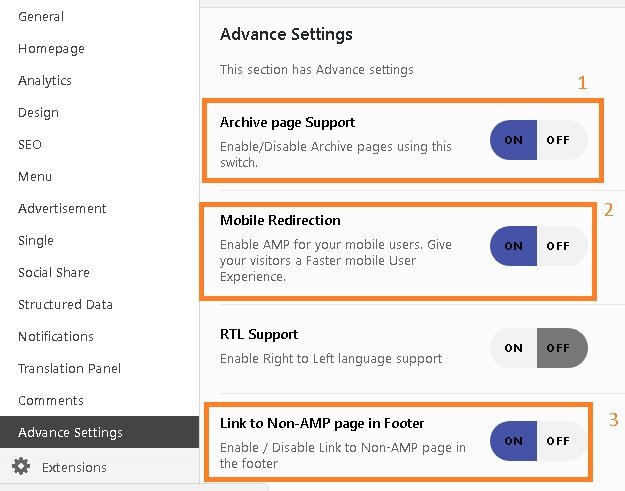The height and width of the screenshot is (491, 625).
Task: Select the Advance Settings menu item
Action: [x=70, y=433]
